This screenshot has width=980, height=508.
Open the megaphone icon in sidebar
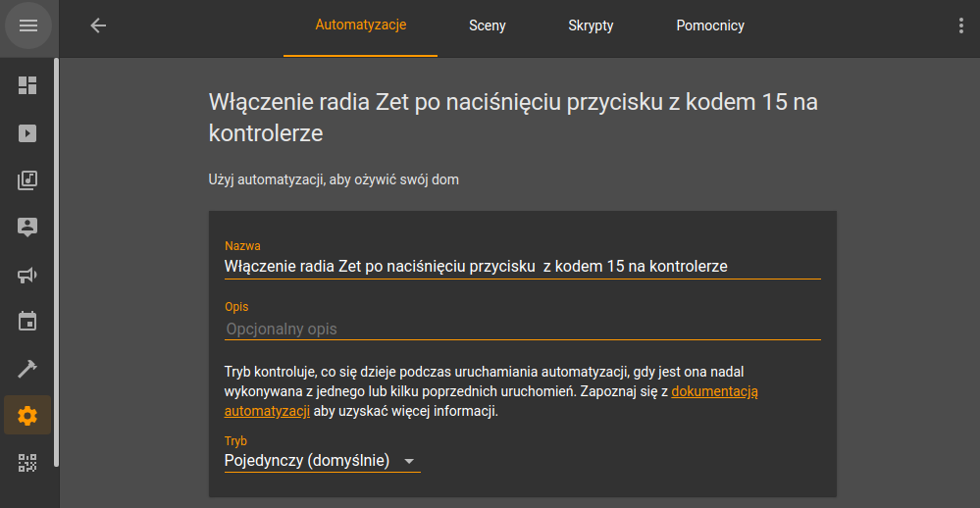pos(27,275)
